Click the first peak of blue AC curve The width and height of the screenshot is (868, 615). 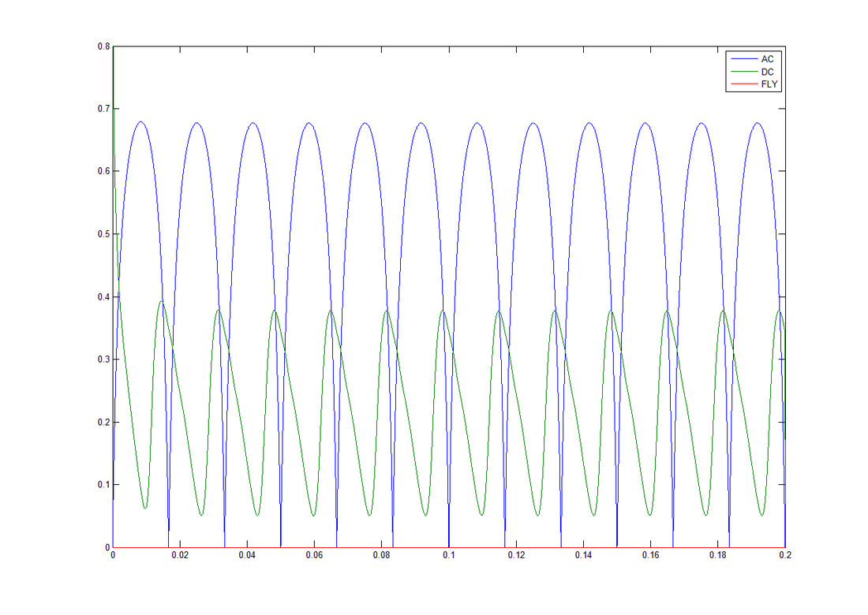(x=140, y=122)
